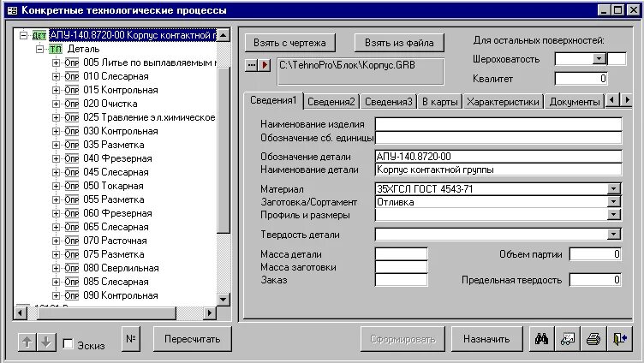Click the Наименование изделия input field

tap(498, 124)
